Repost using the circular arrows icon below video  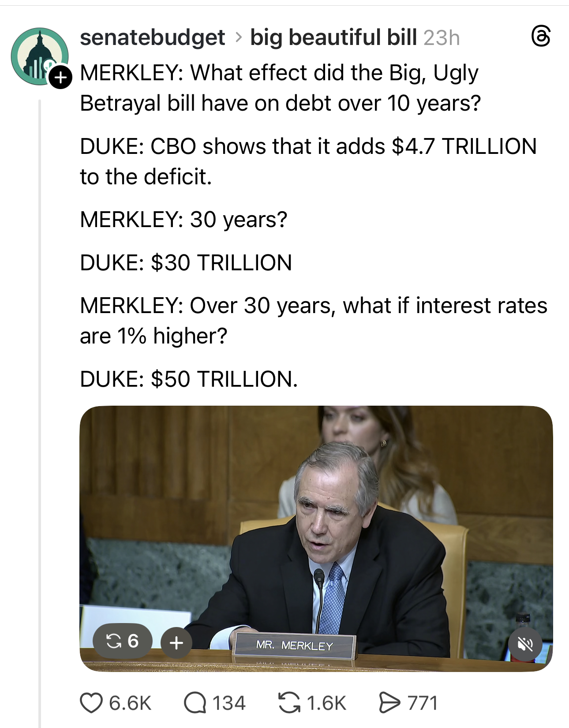click(289, 703)
